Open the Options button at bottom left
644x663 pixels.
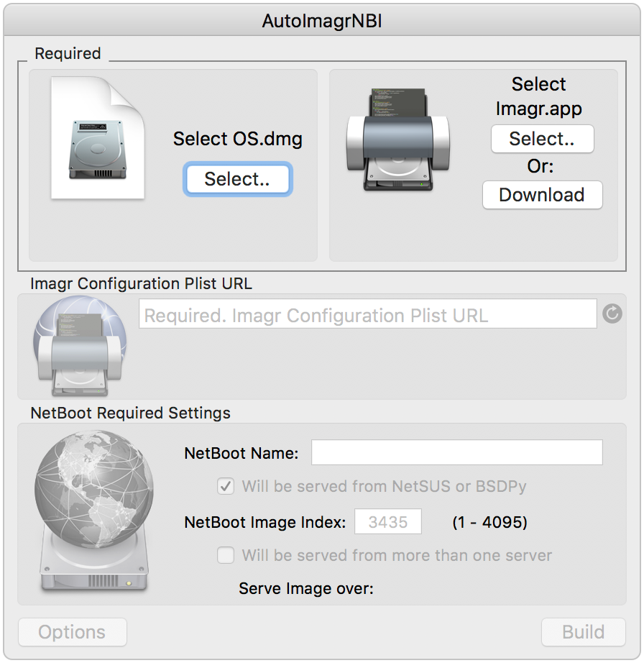click(x=73, y=632)
